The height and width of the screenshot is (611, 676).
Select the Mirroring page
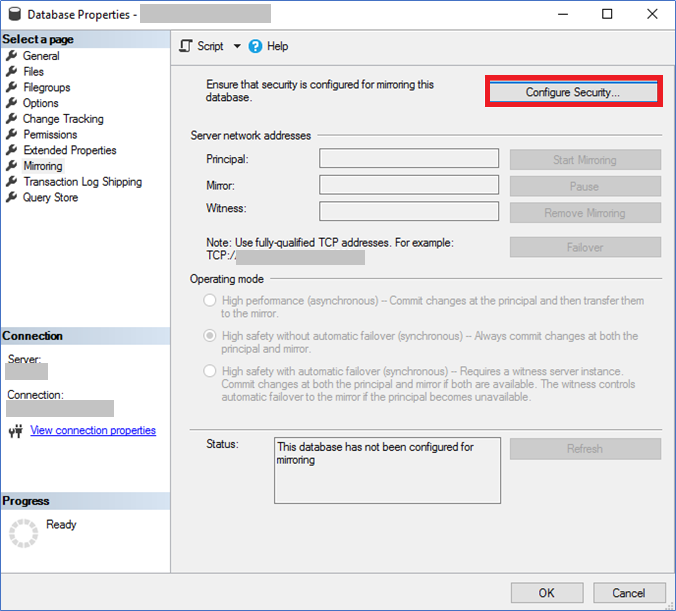click(43, 166)
